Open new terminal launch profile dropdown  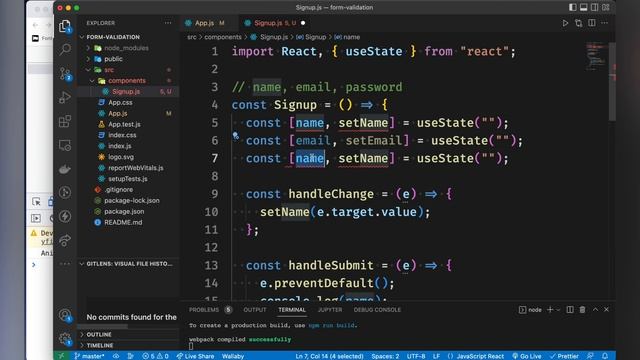558,310
